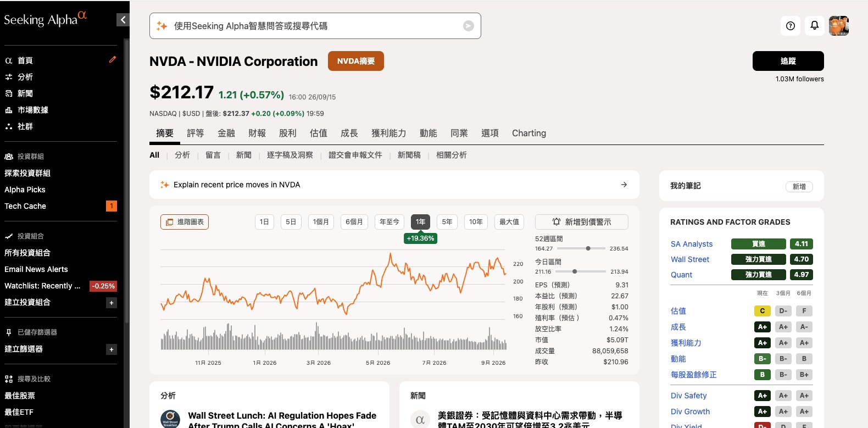The width and height of the screenshot is (868, 428).
Task: Click the 今日區間 range slider
Action: [x=581, y=271]
